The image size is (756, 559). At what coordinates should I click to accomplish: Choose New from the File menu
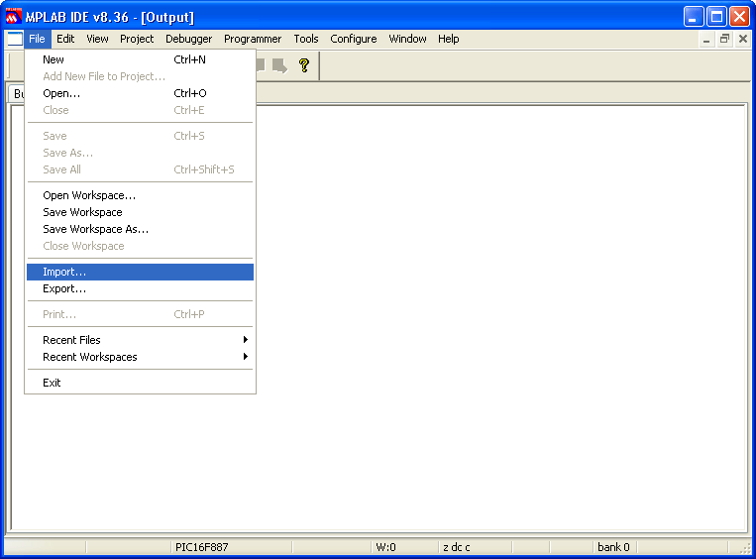pos(140,59)
